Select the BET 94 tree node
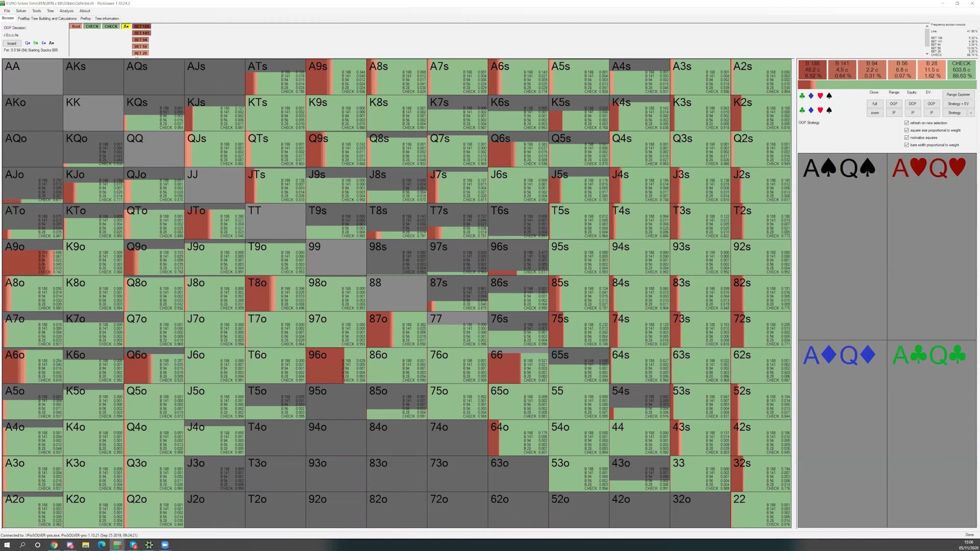 tap(141, 40)
